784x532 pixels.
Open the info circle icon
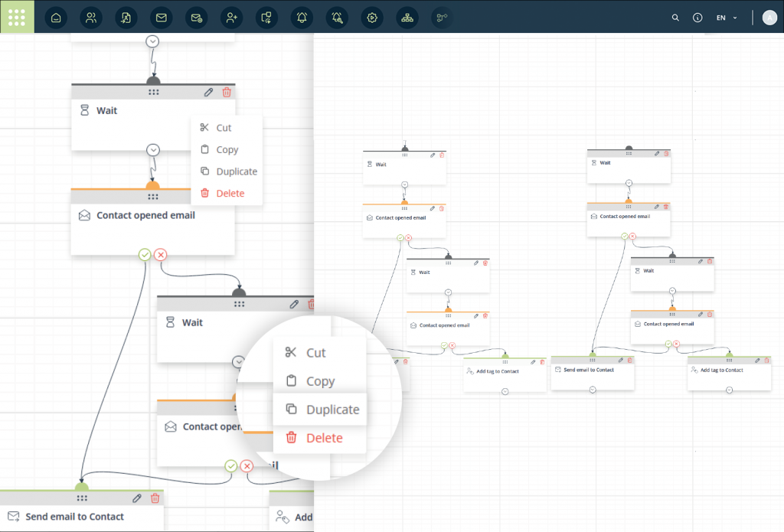pos(697,18)
